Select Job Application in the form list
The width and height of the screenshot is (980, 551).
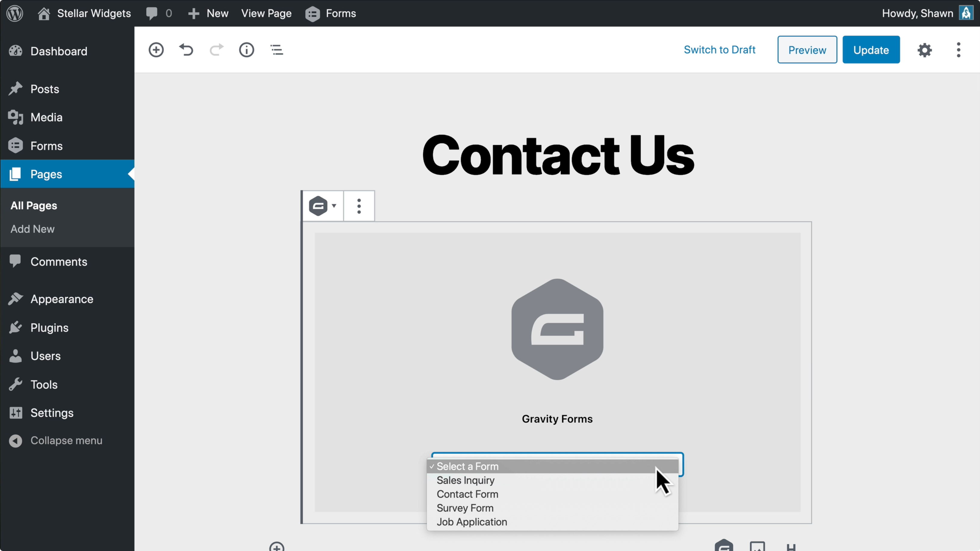point(472,522)
